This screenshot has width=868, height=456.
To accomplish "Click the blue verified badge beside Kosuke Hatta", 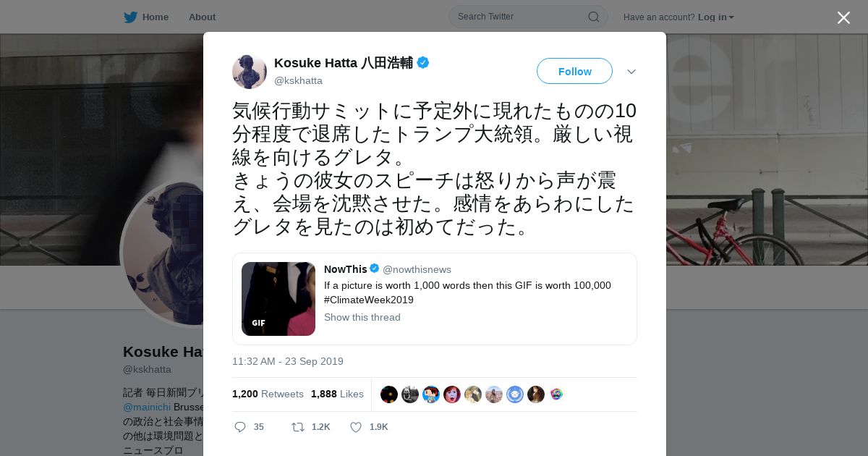I will tap(423, 63).
